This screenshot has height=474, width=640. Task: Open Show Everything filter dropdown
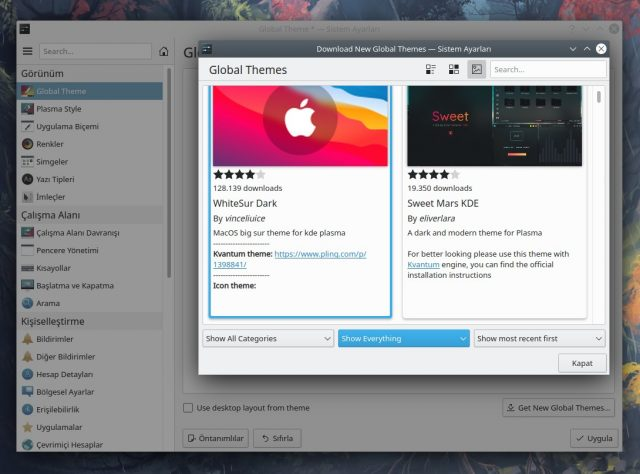click(x=404, y=338)
